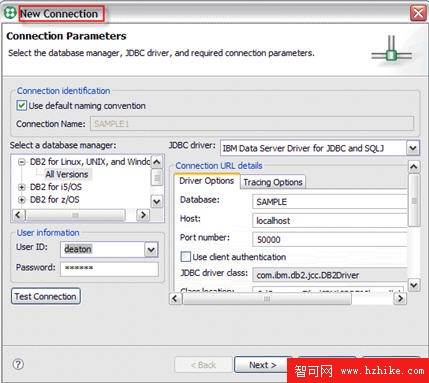Click Connection URL details scroll up arrow
The height and width of the screenshot is (383, 429).
tap(414, 166)
